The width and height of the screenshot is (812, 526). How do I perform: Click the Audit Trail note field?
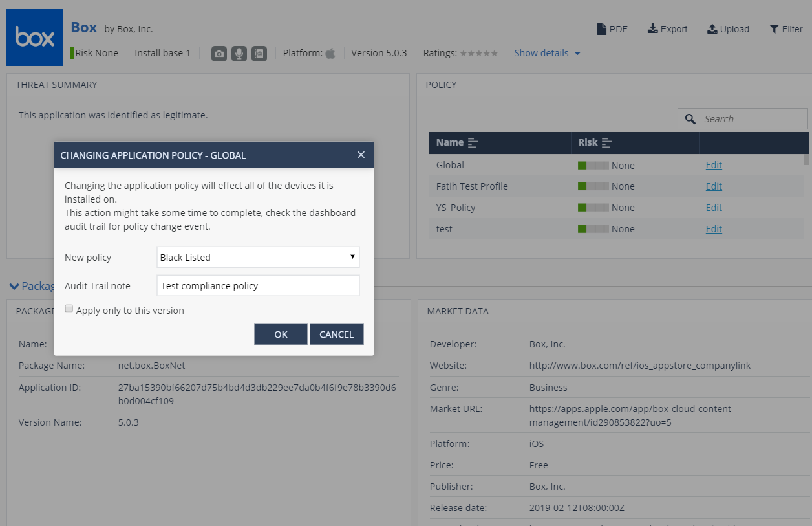[x=258, y=285]
